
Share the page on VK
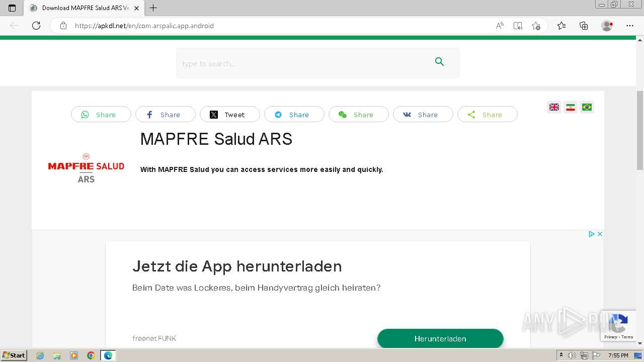pos(423,115)
